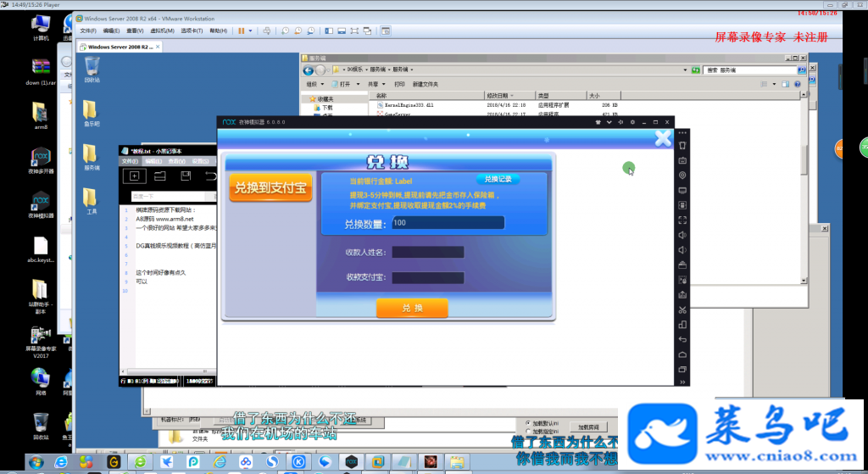Expand Explorer address bar history dropdown

click(x=685, y=70)
